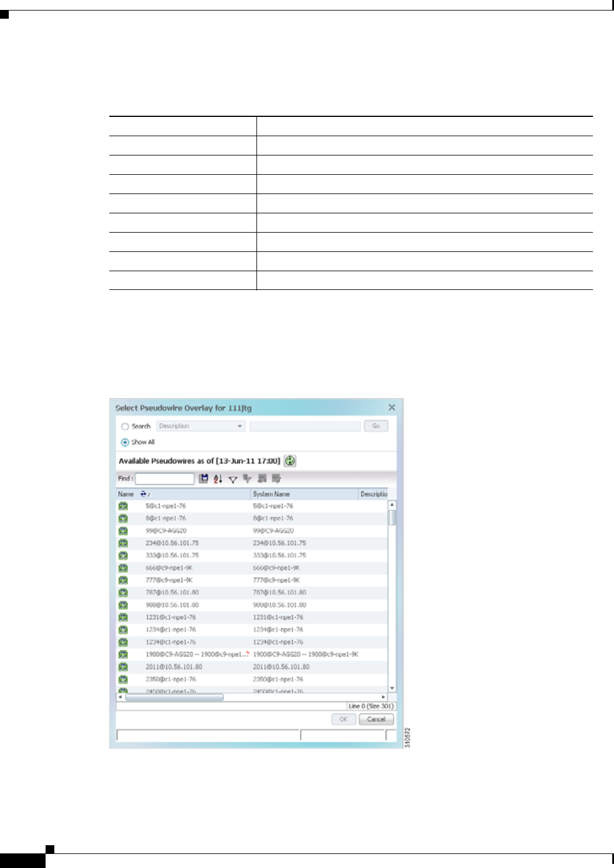Click the Cancel button
Viewport: 614px width, 868px height.
click(376, 720)
